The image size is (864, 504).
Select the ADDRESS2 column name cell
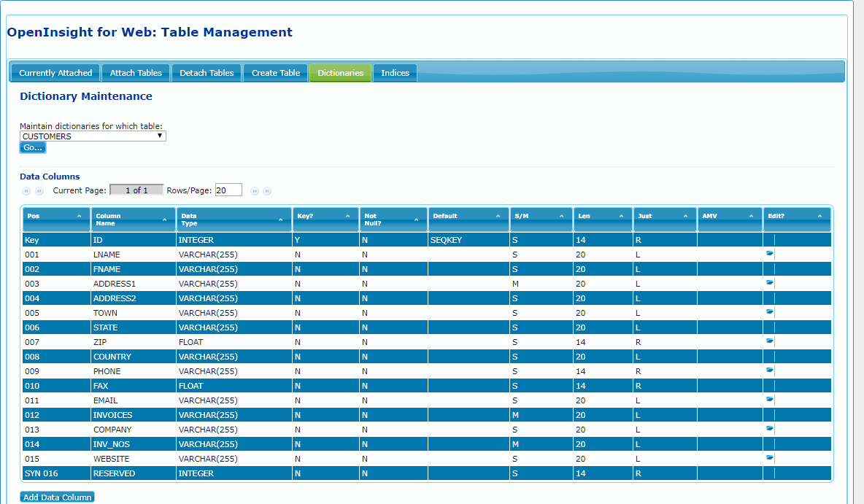[134, 298]
